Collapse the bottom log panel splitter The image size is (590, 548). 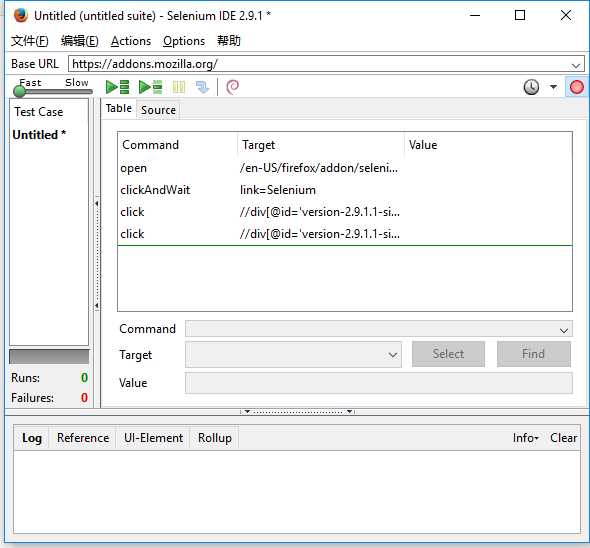pos(298,411)
